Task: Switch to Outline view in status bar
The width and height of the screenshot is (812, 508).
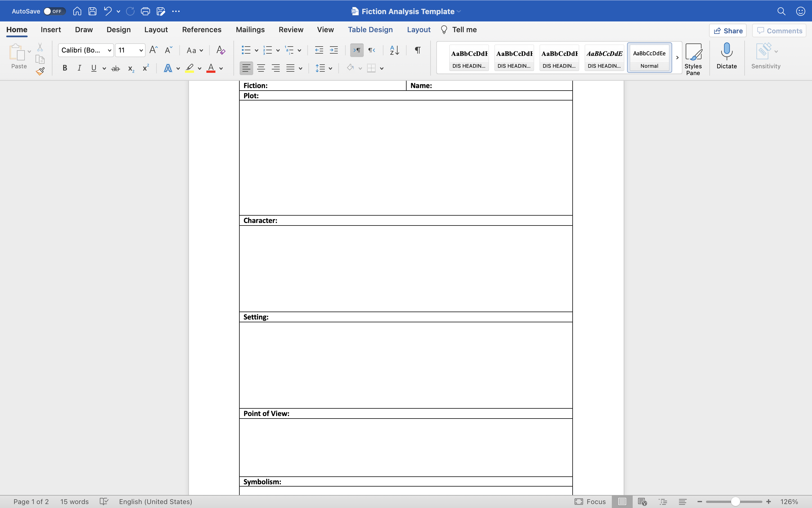Action: click(x=663, y=502)
